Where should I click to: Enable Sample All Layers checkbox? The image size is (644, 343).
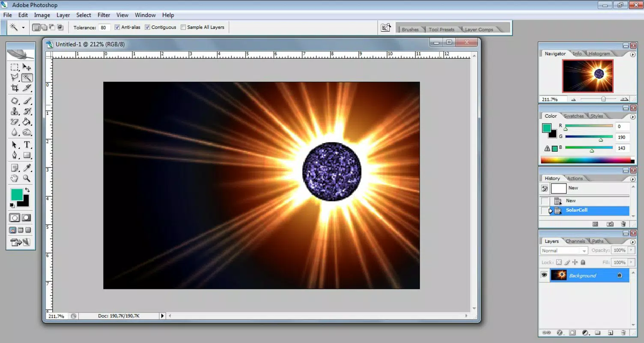183,27
